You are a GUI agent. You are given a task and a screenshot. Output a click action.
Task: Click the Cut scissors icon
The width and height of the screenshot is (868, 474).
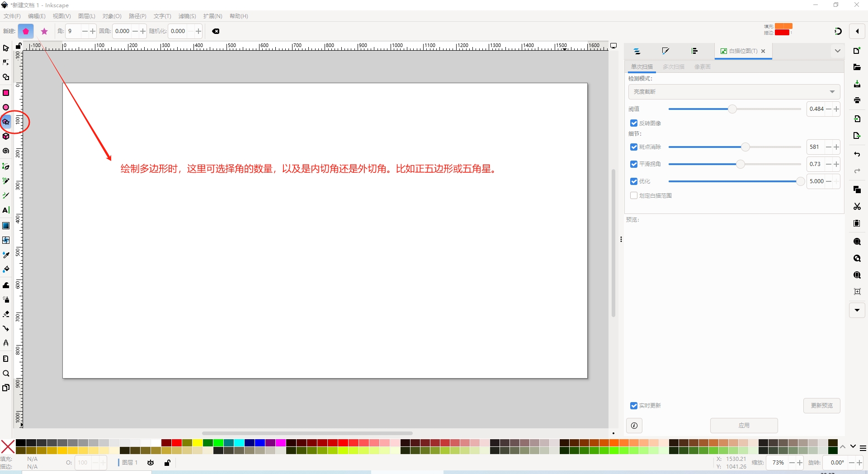857,206
